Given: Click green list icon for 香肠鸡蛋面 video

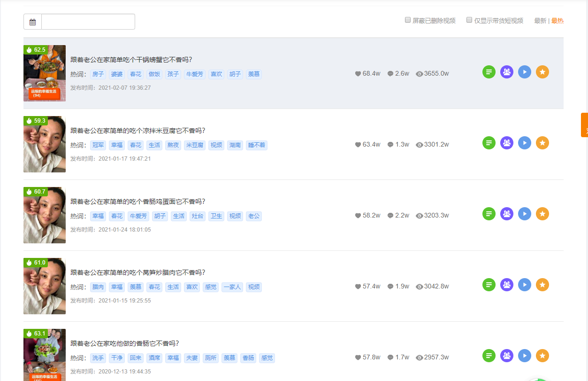Looking at the screenshot, I should 489,214.
